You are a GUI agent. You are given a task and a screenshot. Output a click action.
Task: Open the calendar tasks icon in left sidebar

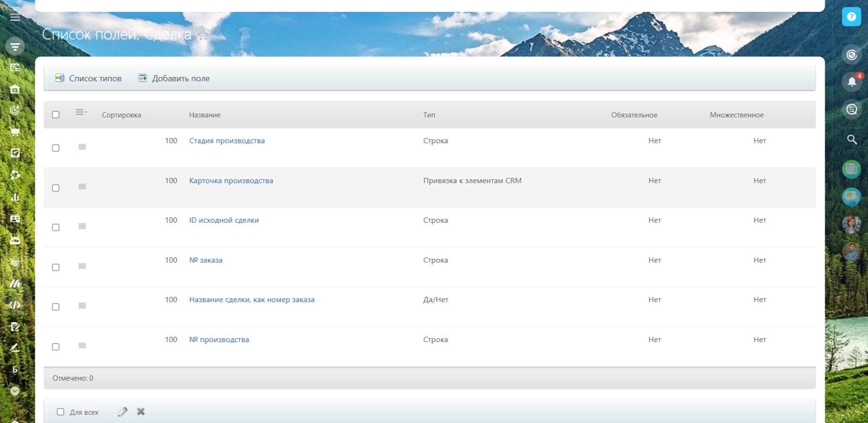(15, 68)
